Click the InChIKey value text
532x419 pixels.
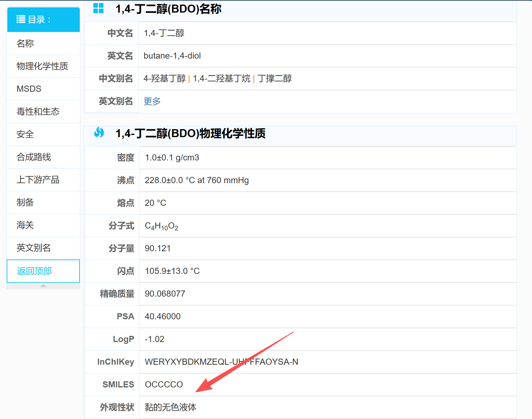tap(221, 362)
